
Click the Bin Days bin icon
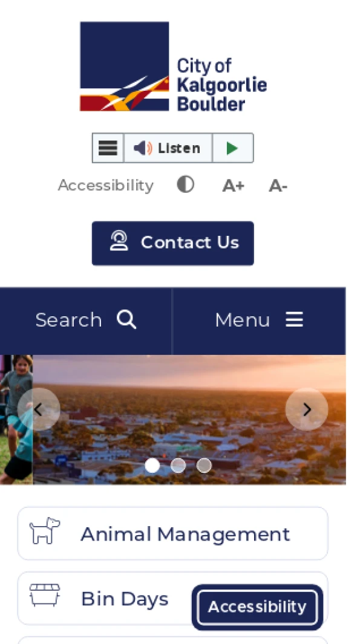pos(45,595)
